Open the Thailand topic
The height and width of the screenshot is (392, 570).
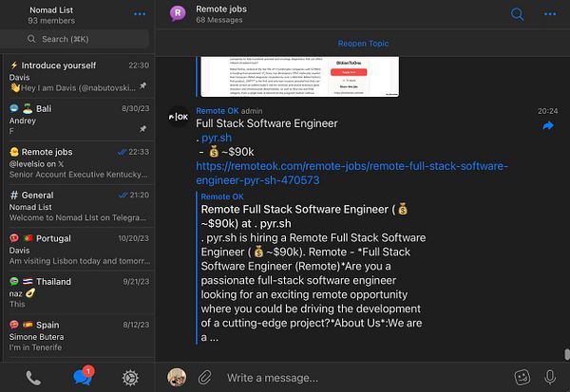79,292
